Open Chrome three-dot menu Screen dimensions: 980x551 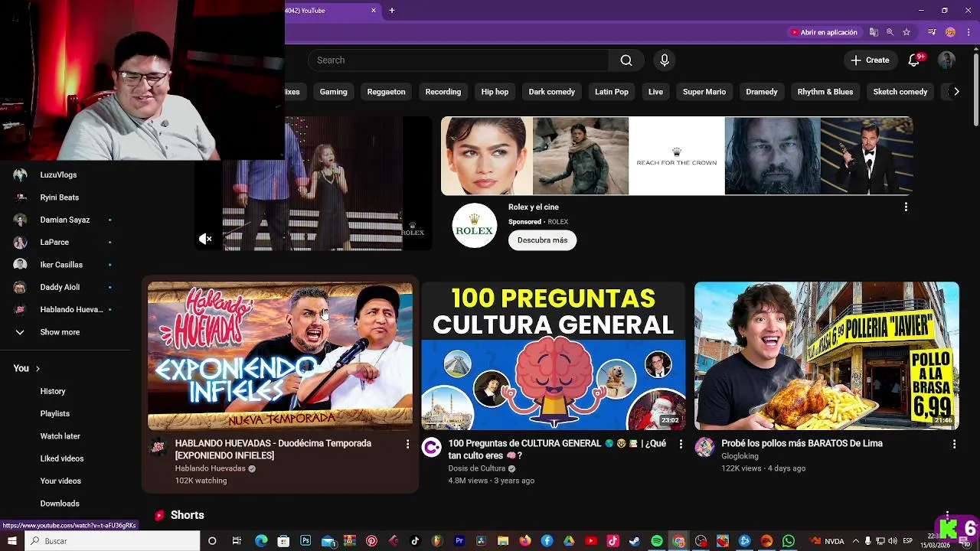[x=969, y=32]
